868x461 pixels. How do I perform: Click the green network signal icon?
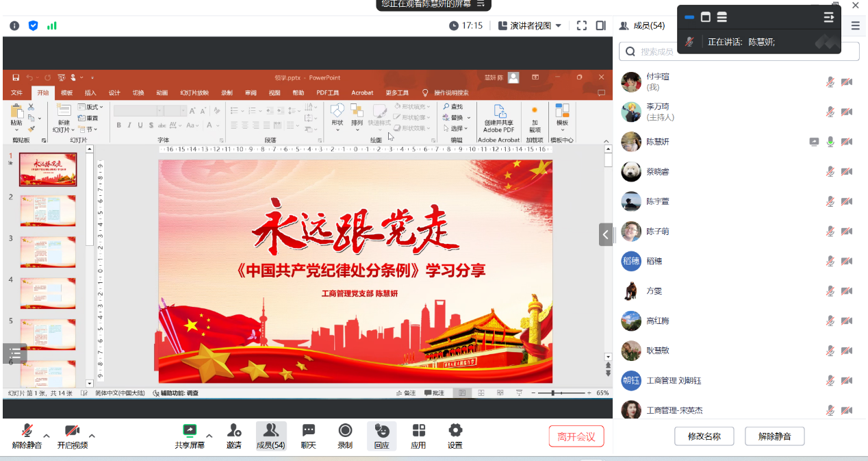pos(52,26)
